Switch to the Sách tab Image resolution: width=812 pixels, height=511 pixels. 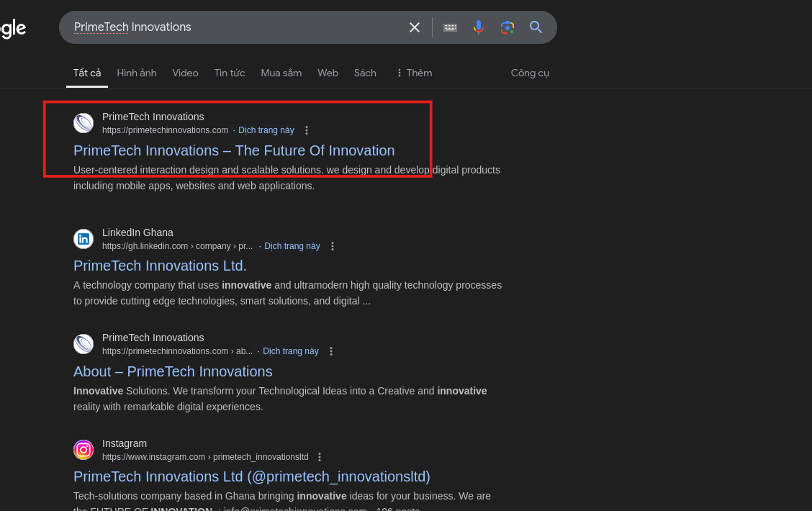coord(365,73)
